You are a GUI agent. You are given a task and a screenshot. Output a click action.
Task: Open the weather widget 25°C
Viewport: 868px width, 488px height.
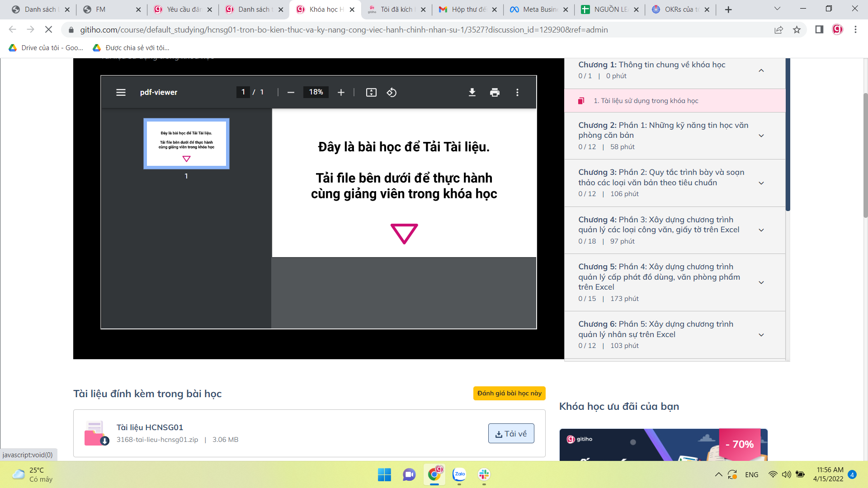[33, 474]
